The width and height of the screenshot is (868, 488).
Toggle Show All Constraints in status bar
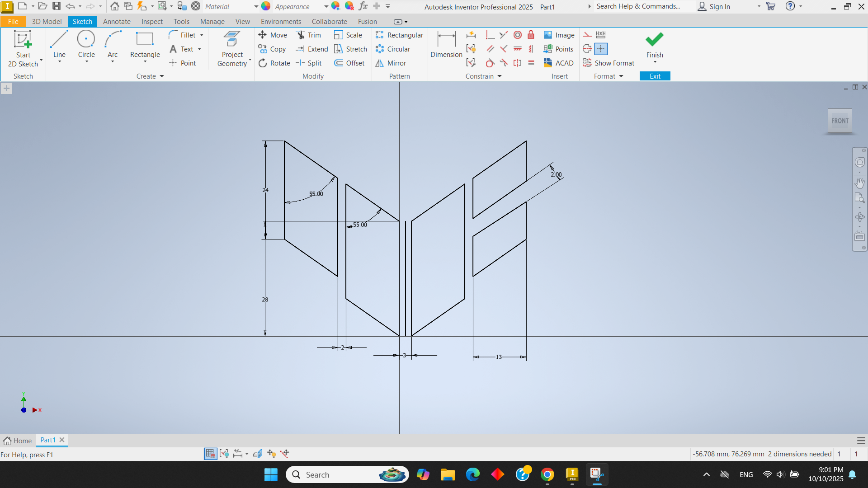click(x=224, y=454)
